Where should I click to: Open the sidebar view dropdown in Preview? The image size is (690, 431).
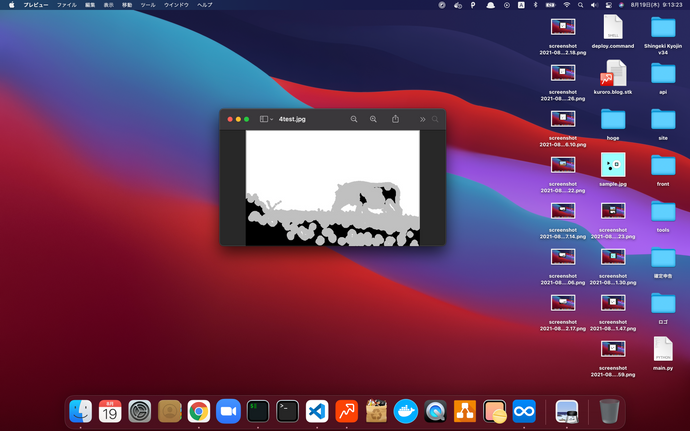pyautogui.click(x=266, y=119)
